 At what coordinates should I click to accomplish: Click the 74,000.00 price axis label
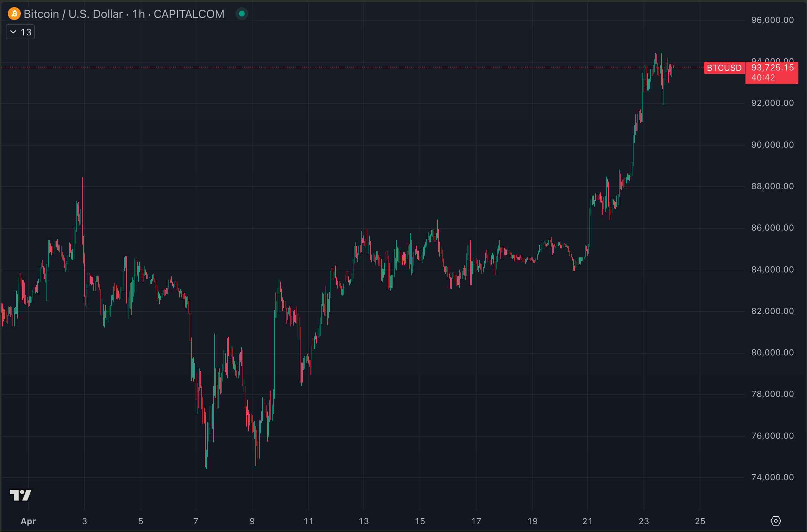pos(772,477)
